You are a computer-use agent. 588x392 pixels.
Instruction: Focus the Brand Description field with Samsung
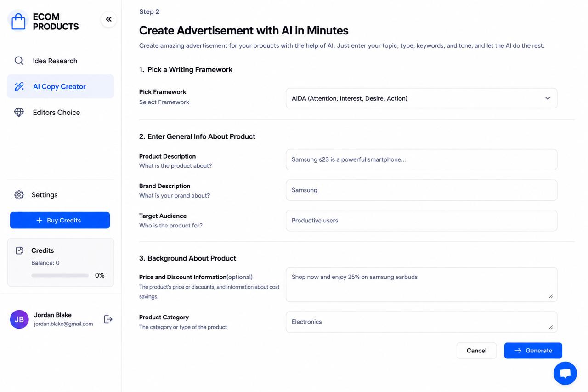click(421, 190)
